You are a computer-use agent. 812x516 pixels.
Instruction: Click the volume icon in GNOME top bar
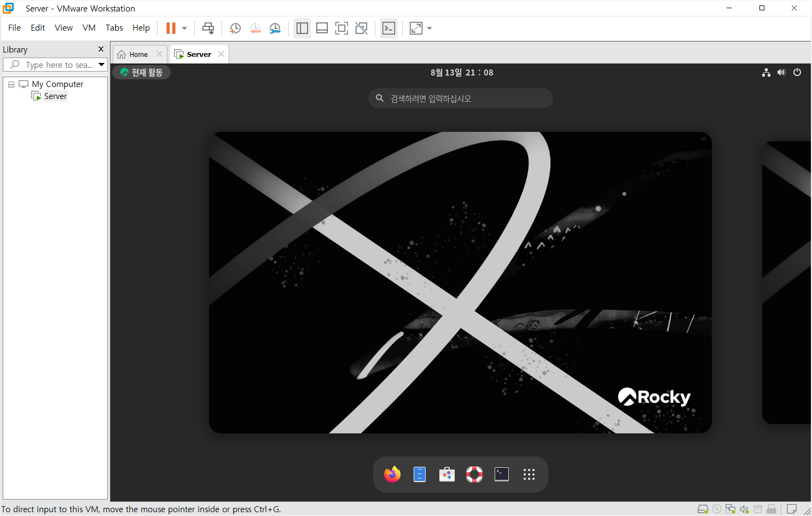781,72
